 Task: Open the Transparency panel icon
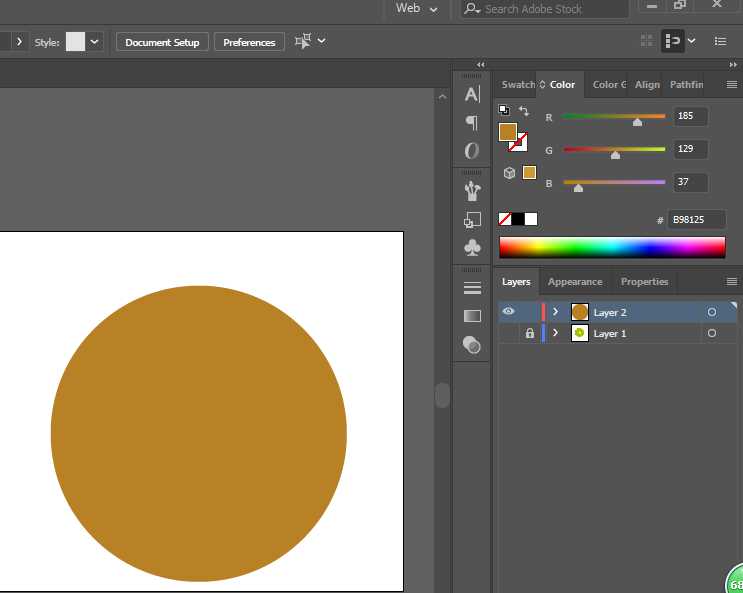pyautogui.click(x=472, y=344)
